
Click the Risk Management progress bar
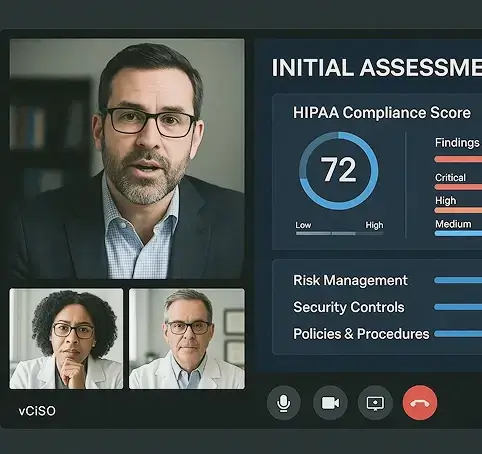pos(458,281)
